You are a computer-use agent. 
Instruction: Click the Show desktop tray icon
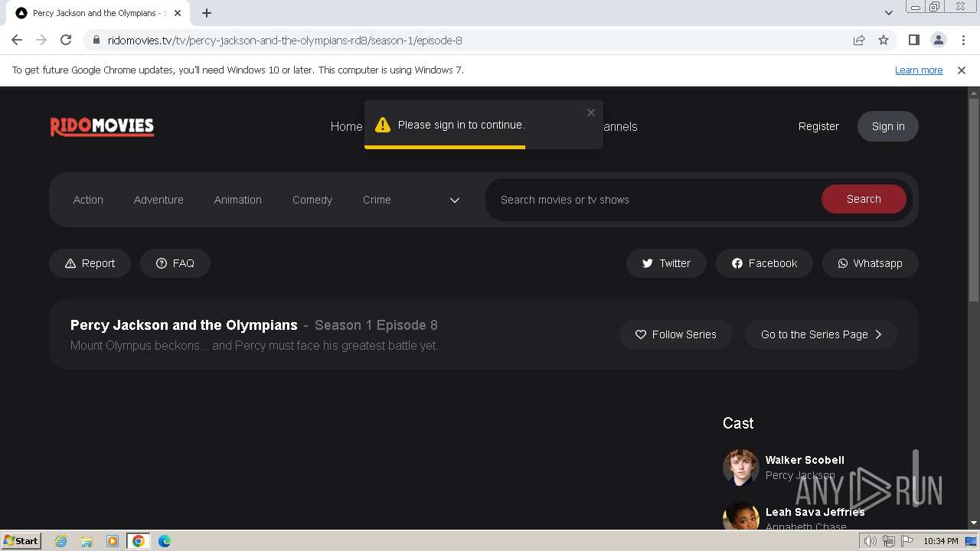coord(972,541)
